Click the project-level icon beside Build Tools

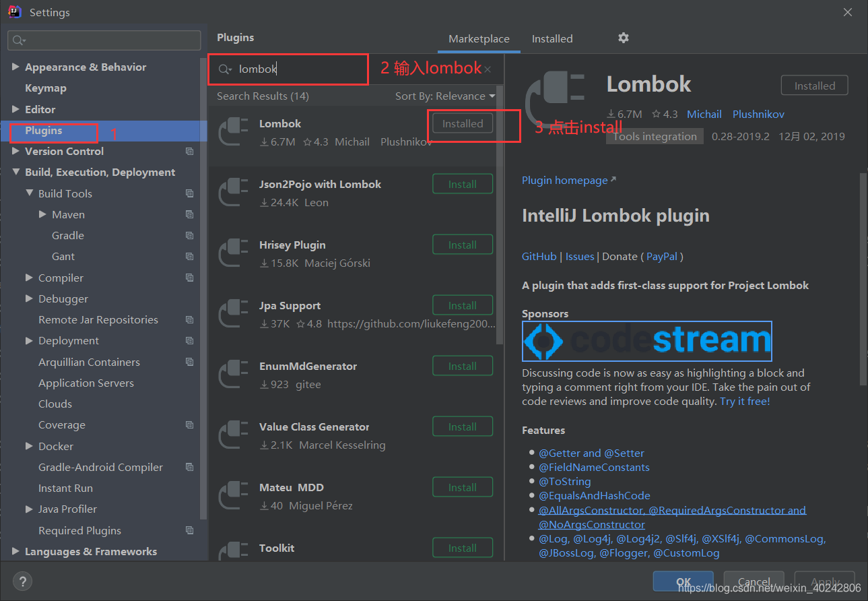(x=189, y=193)
